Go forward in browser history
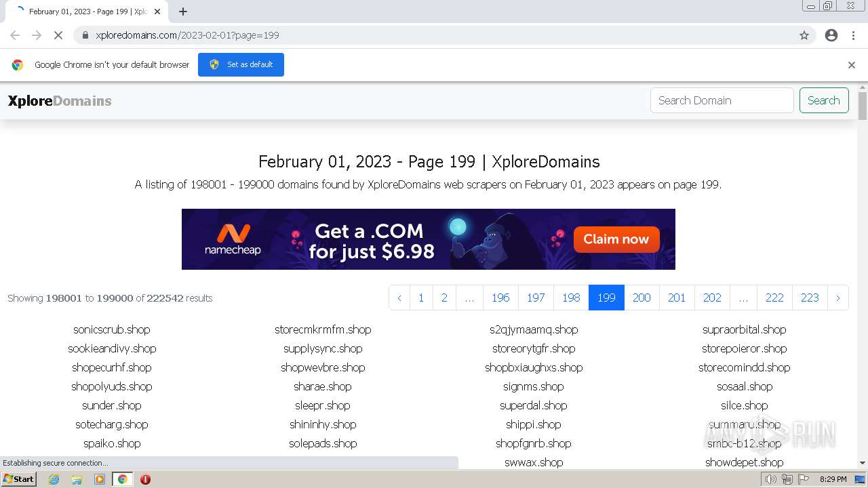Screen dimensions: 868x488 point(37,35)
